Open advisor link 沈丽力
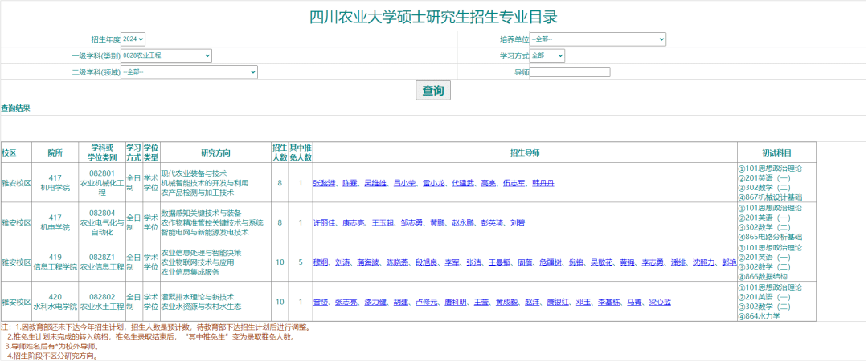 tap(703, 262)
